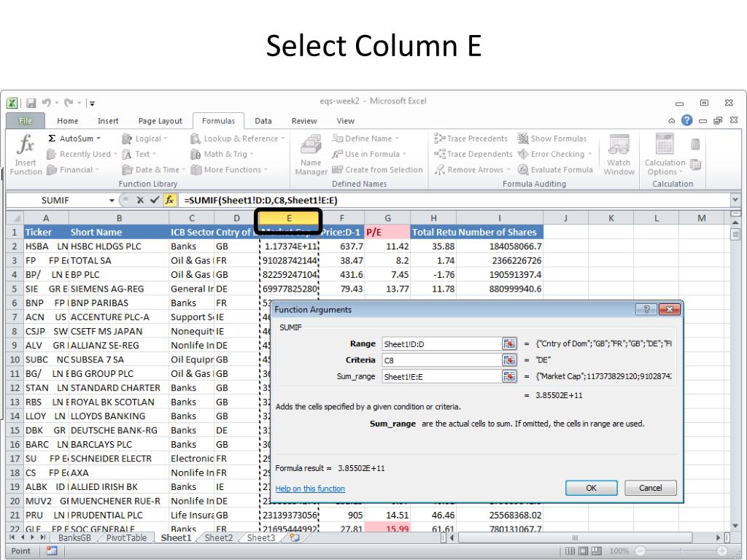
Task: Open Financial functions library
Action: click(x=72, y=170)
